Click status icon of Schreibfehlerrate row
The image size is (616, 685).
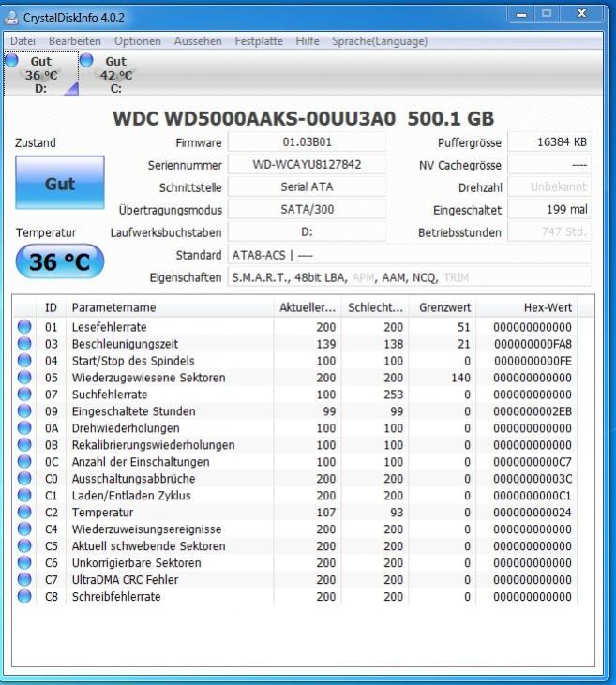click(24, 595)
